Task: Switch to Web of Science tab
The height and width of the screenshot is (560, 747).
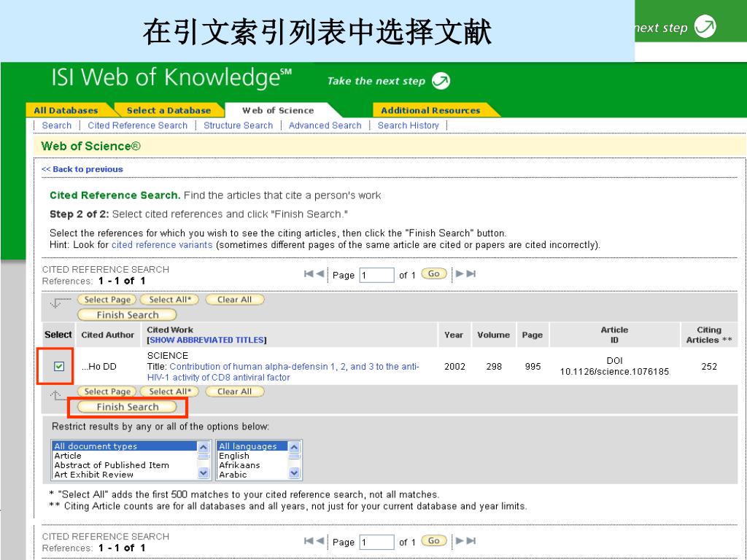Action: (278, 111)
